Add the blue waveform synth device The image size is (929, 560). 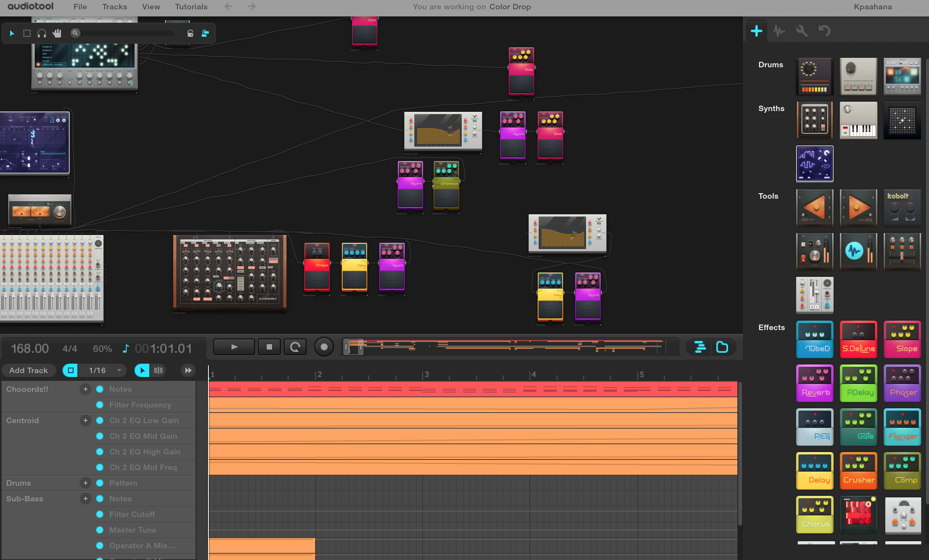click(x=815, y=164)
